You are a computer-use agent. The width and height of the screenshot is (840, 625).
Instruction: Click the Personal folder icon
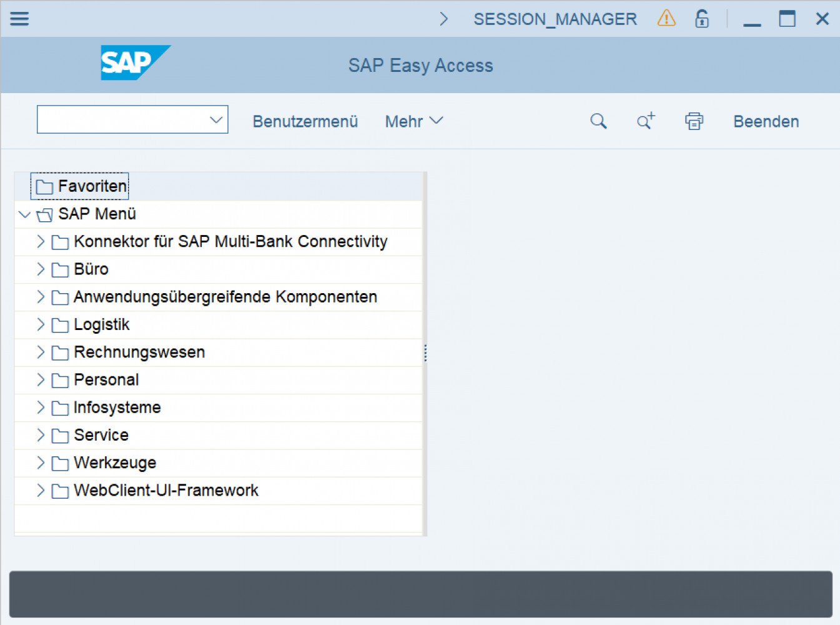(x=60, y=381)
